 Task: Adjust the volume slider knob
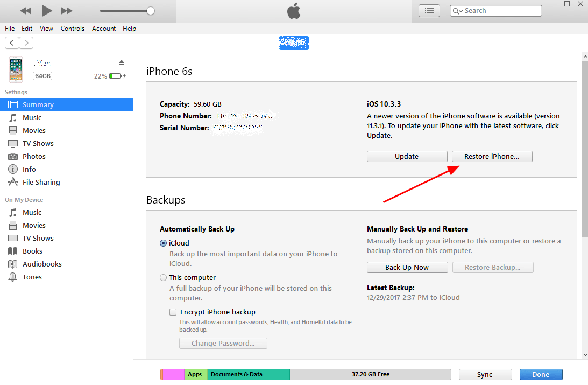coord(151,11)
